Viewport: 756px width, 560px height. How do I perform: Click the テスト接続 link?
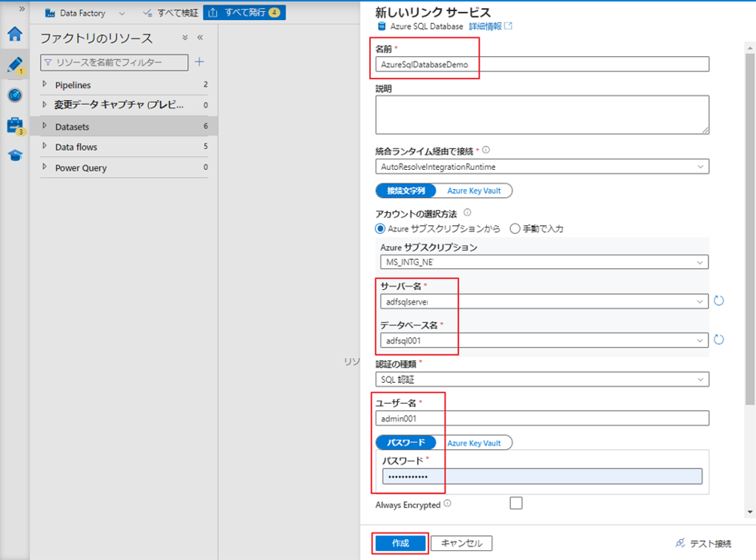pyautogui.click(x=703, y=543)
